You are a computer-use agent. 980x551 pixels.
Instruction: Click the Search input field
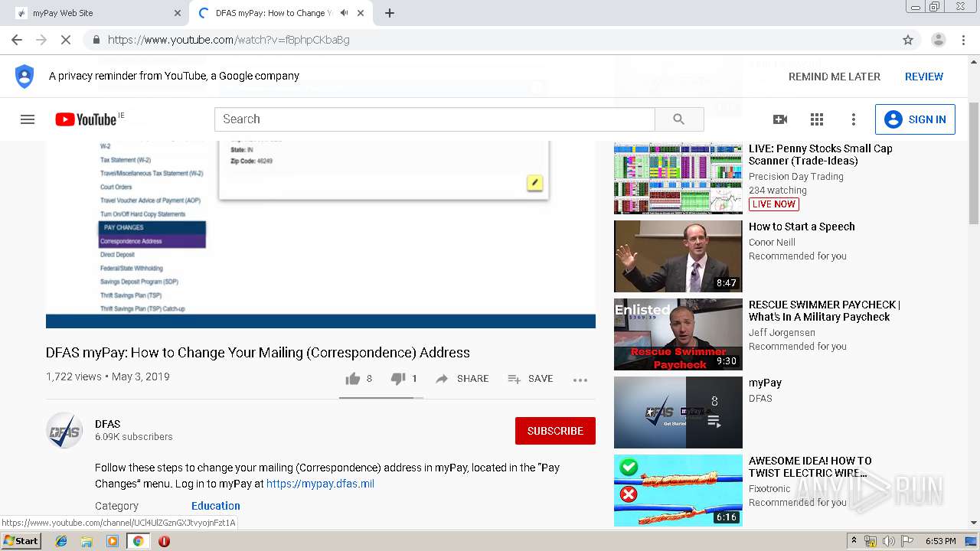click(x=435, y=119)
